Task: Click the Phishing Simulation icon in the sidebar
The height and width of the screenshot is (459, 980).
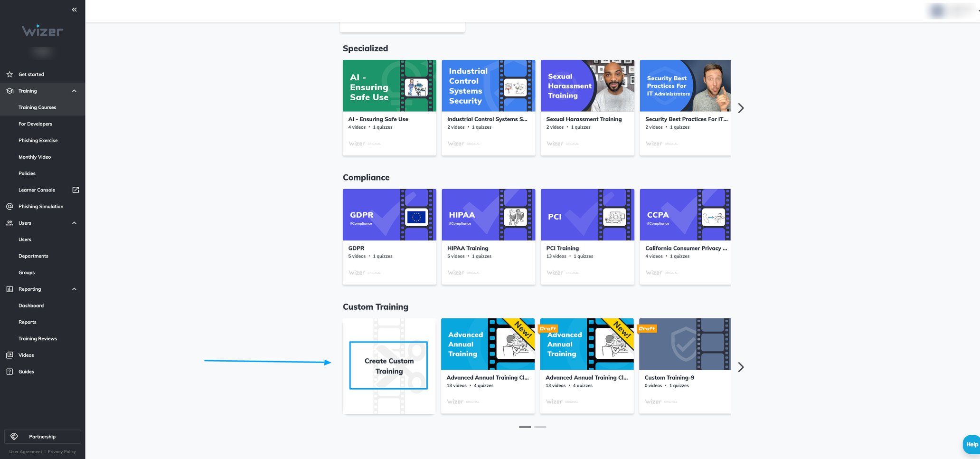Action: [10, 206]
